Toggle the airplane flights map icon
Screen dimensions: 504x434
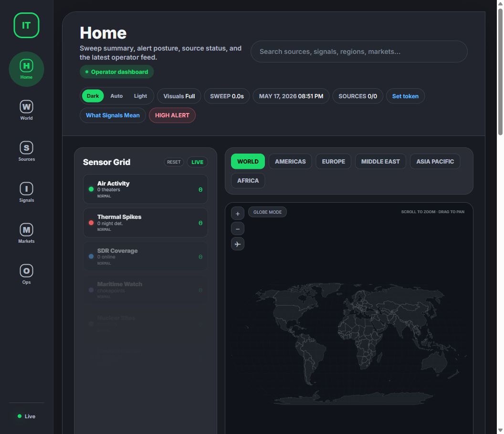[238, 244]
